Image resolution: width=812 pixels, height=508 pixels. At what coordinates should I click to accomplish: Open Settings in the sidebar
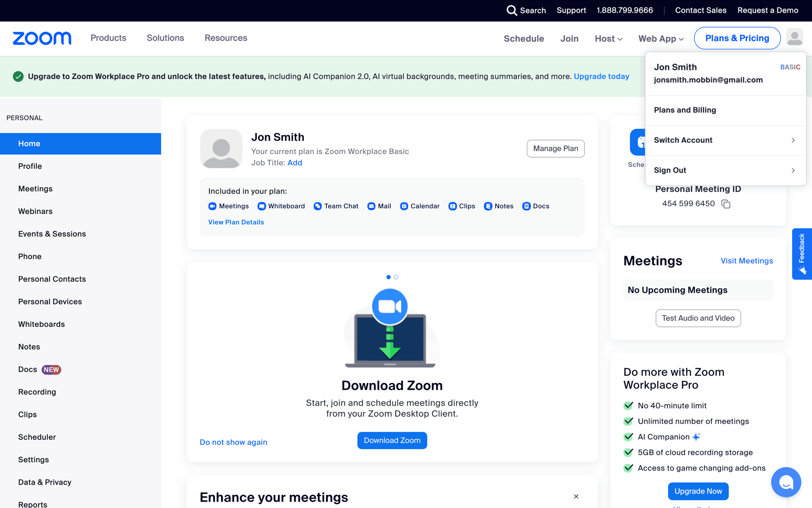(80, 460)
